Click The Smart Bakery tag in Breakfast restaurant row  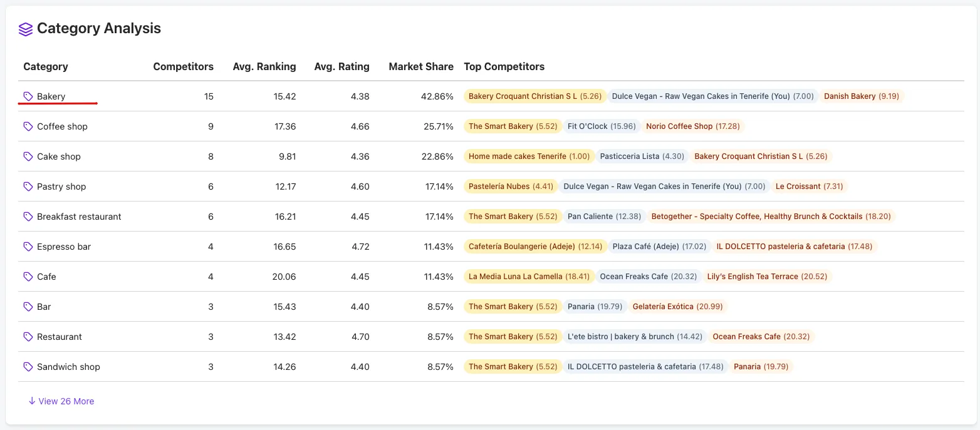(x=513, y=217)
